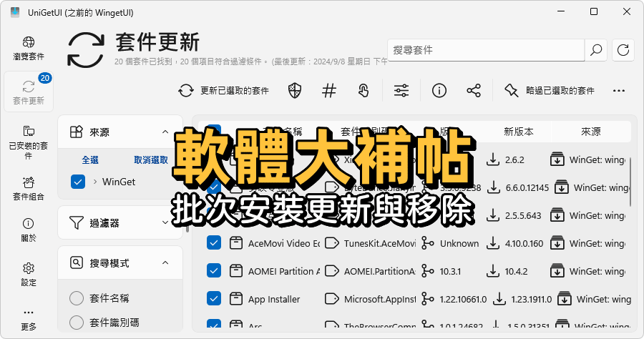The image size is (644, 339).
Task: Click the 全選 select all link
Action: coord(90,160)
